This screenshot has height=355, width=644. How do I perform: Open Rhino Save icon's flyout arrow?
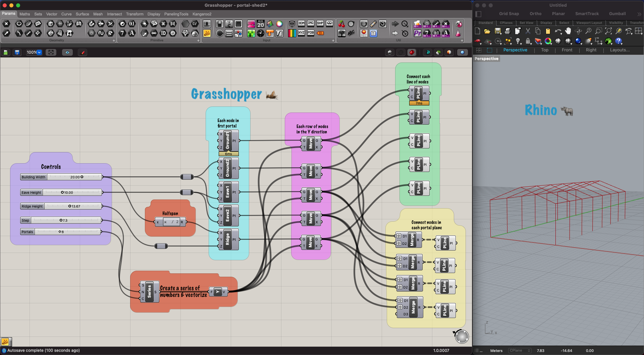[500, 34]
